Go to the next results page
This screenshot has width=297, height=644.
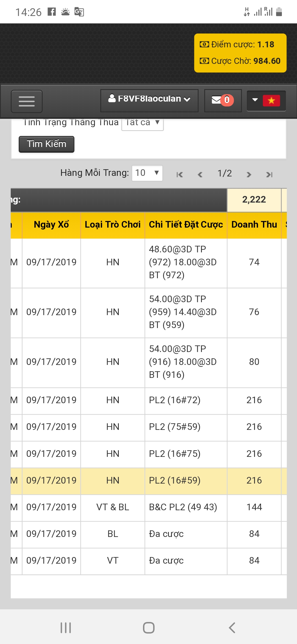[x=249, y=174]
